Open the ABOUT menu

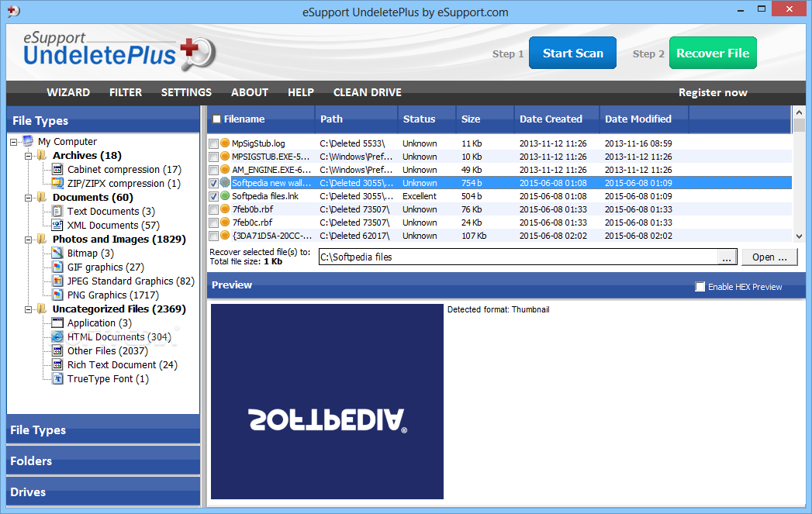click(x=250, y=93)
